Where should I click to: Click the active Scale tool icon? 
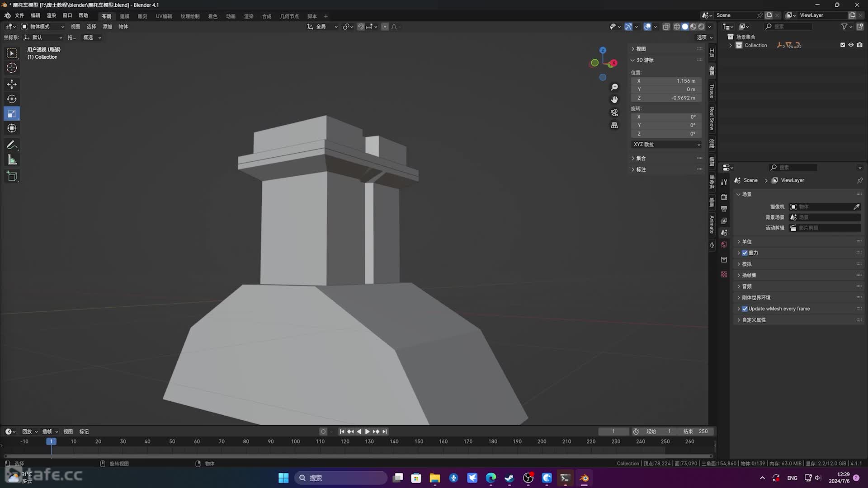12,114
